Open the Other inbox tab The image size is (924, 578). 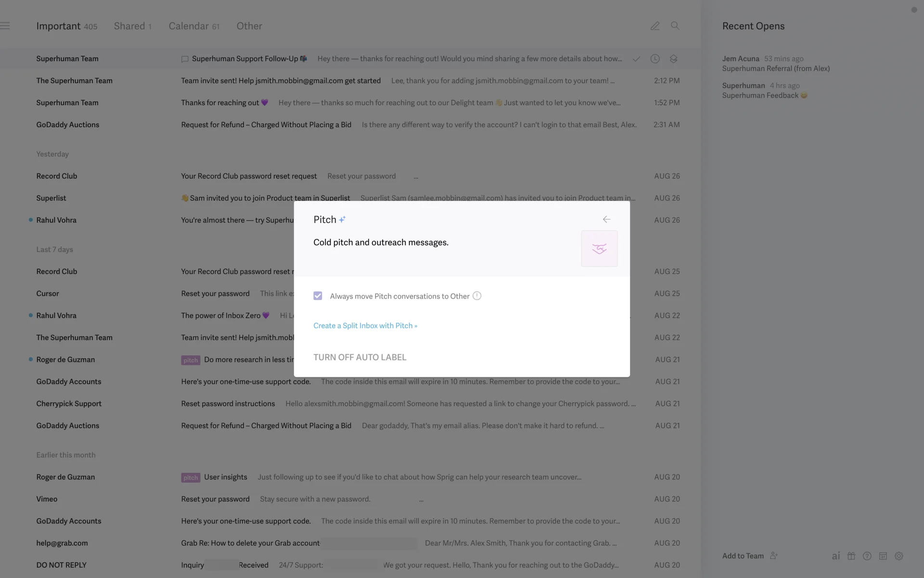[x=249, y=26]
